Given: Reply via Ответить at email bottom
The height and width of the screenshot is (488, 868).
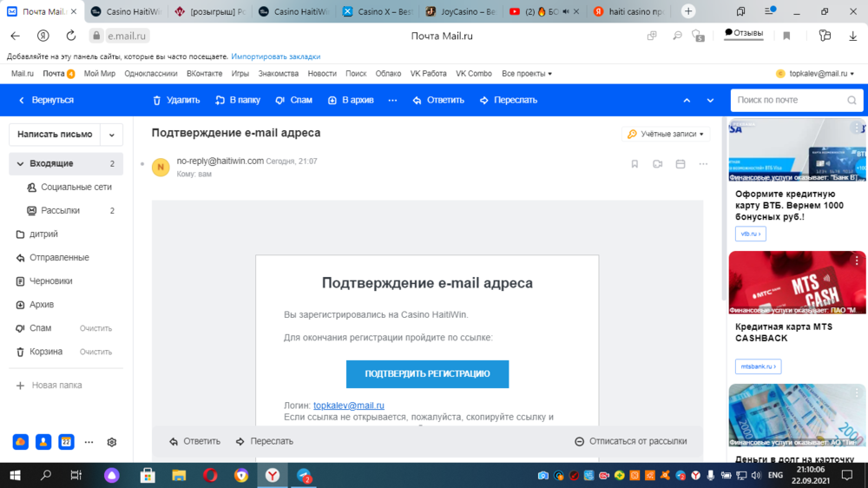Looking at the screenshot, I should tap(194, 441).
